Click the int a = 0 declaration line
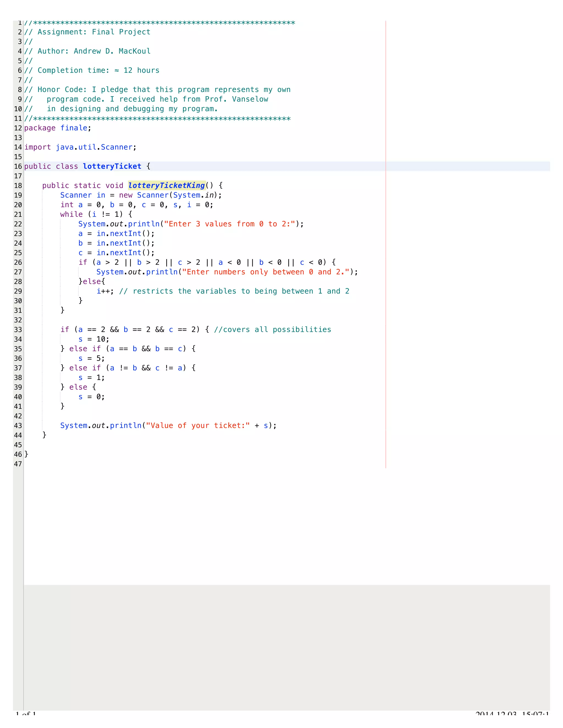The width and height of the screenshot is (563, 728). [x=137, y=205]
